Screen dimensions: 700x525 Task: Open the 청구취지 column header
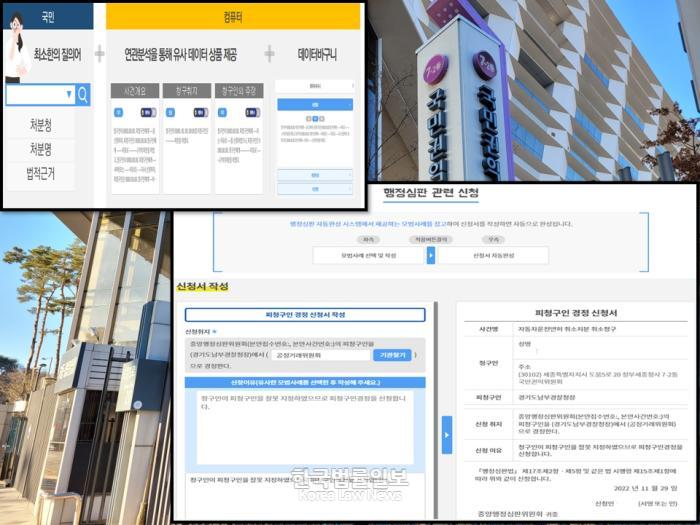pyautogui.click(x=187, y=91)
